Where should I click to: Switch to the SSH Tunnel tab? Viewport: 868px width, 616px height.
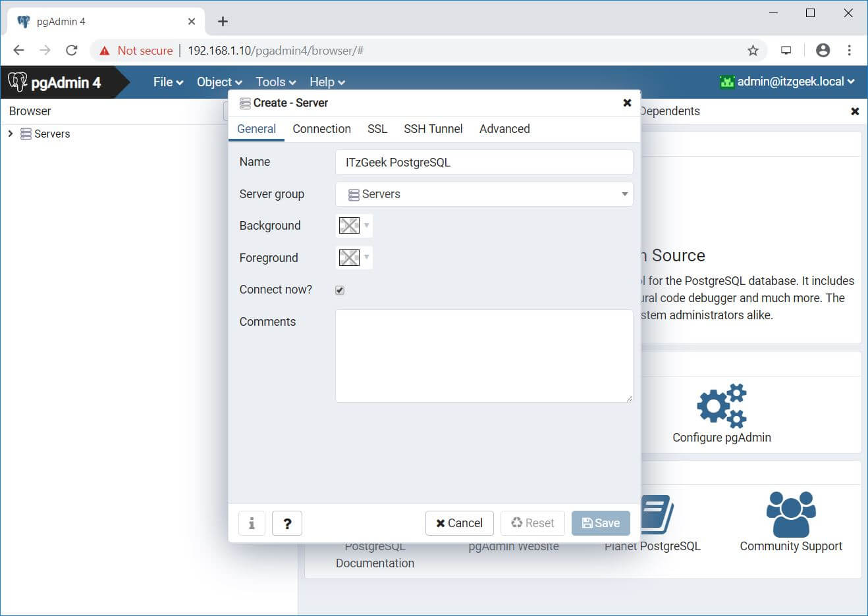point(433,129)
